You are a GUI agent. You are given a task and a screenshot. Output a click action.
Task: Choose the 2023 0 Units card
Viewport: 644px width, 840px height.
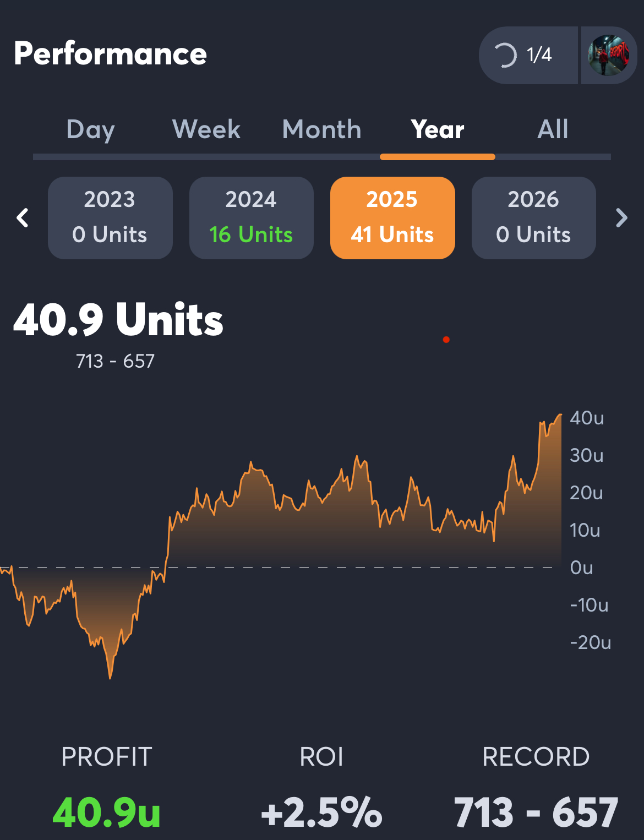tap(110, 218)
